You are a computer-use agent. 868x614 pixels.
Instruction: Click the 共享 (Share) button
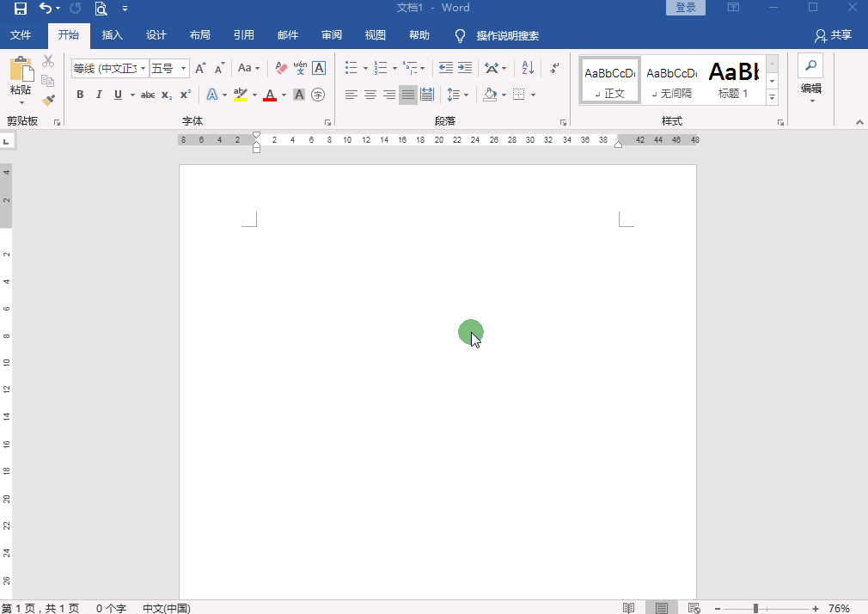coord(833,35)
